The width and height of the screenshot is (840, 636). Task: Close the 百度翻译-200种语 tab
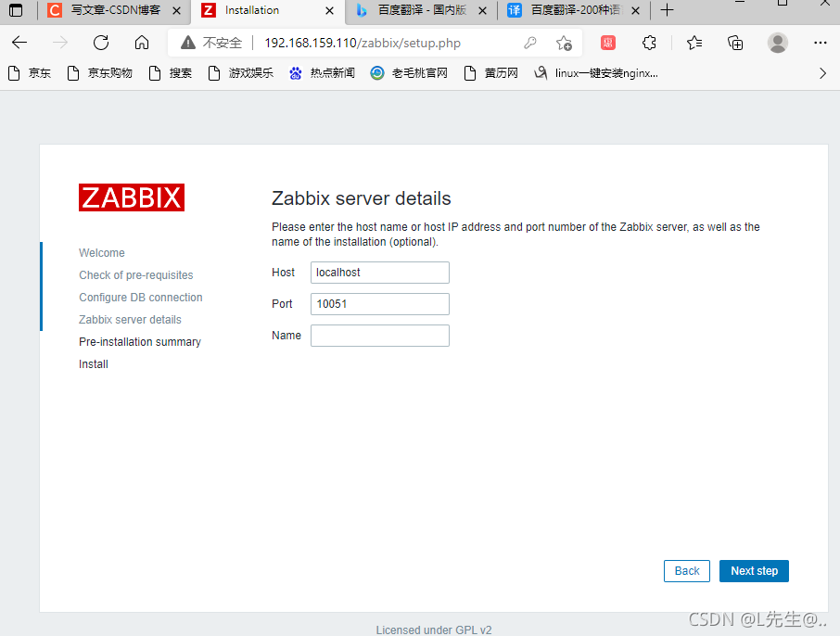pyautogui.click(x=635, y=11)
